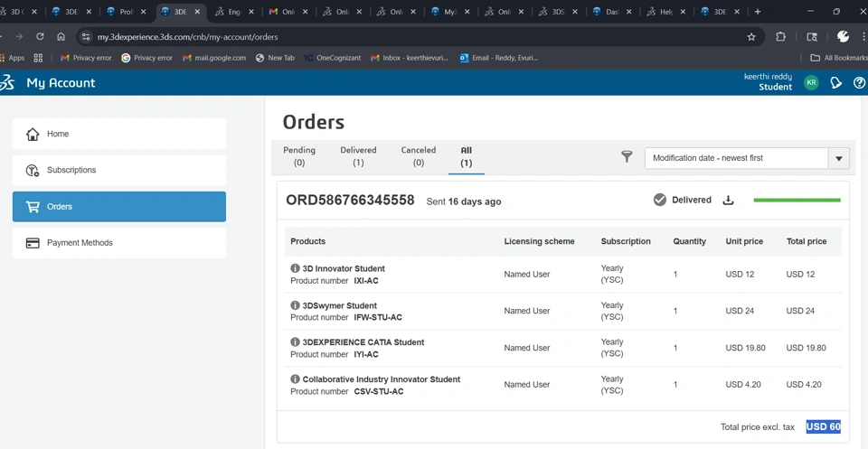
Task: Open the OneCognizant bookmark
Action: [332, 58]
